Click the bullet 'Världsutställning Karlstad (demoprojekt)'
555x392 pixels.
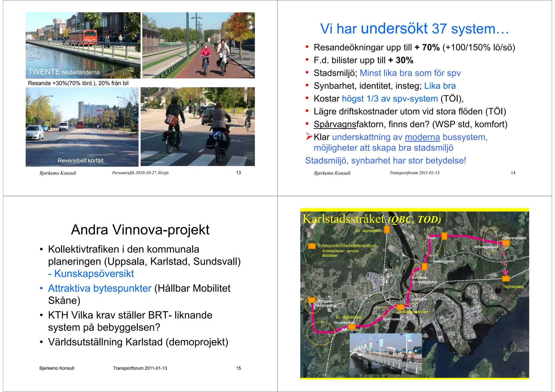point(138,342)
